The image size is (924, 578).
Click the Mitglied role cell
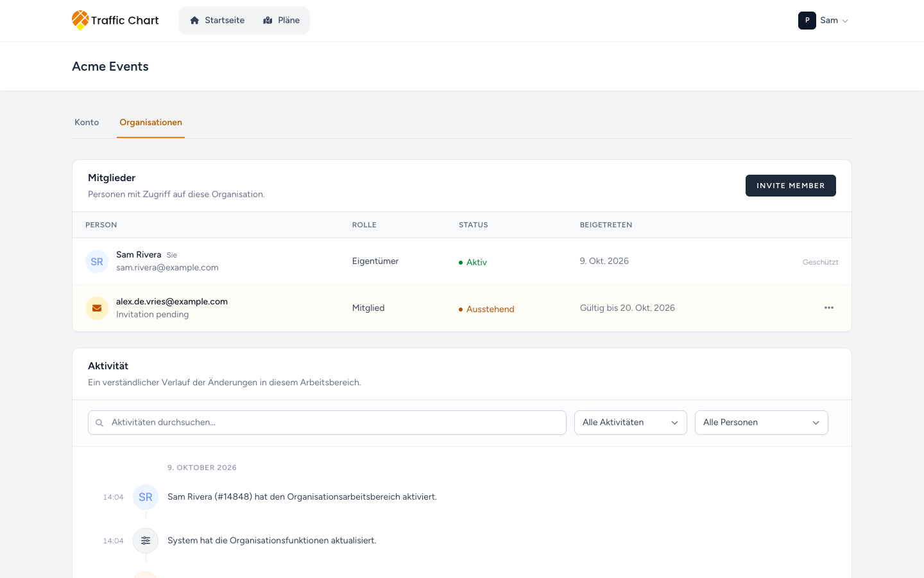(368, 308)
